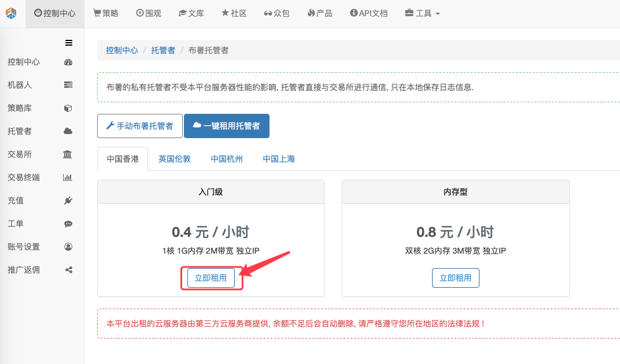This screenshot has width=620, height=364.
Task: Switch to the 中国杭州 region tab
Action: [x=227, y=159]
